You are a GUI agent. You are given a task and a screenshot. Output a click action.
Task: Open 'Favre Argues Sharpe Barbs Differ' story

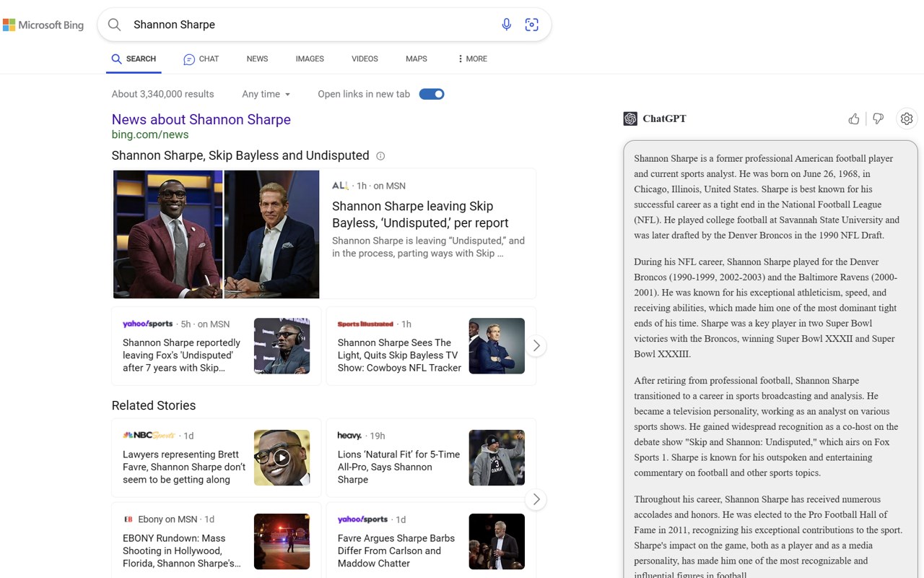click(396, 551)
